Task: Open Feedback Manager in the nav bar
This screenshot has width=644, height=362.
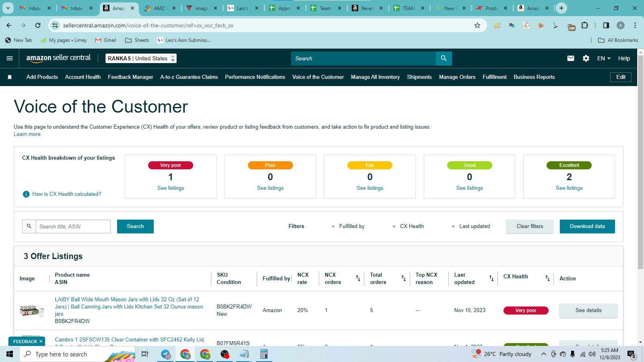Action: pyautogui.click(x=130, y=77)
